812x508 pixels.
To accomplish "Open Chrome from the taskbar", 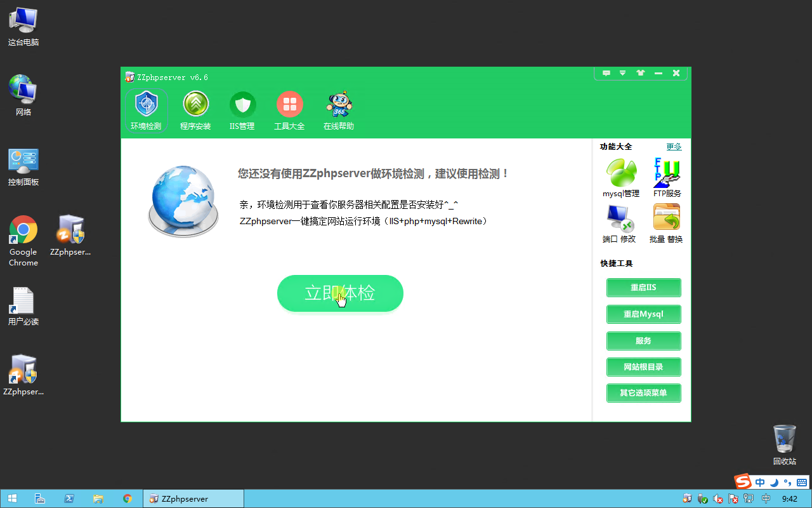I will [128, 498].
